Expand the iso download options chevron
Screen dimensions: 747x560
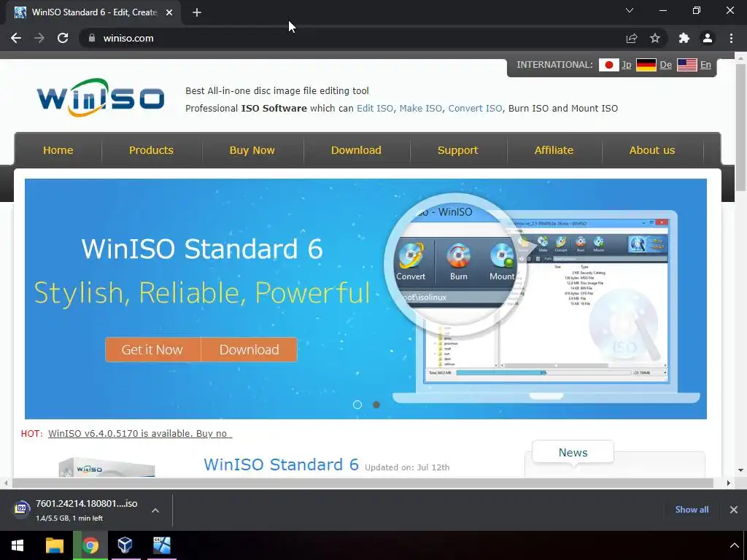click(155, 510)
